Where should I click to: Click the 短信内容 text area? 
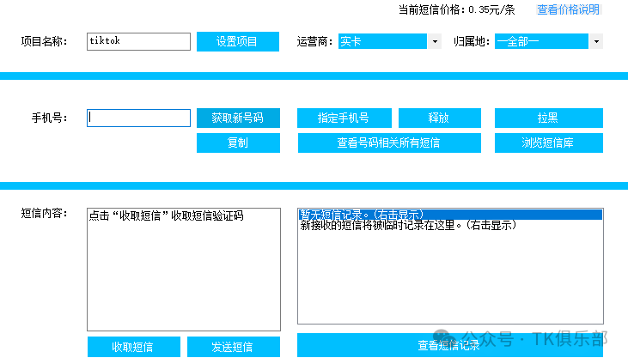[x=184, y=270]
